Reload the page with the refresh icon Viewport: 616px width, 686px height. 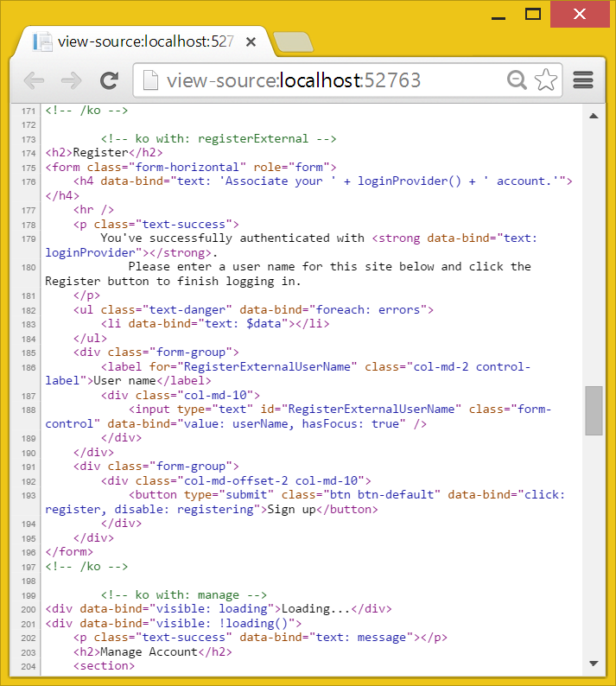click(109, 80)
